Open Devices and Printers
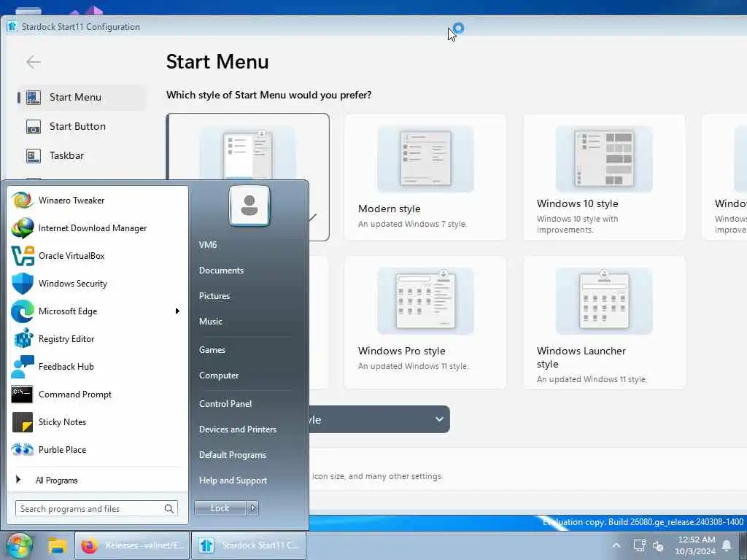747x560 pixels. coord(238,429)
